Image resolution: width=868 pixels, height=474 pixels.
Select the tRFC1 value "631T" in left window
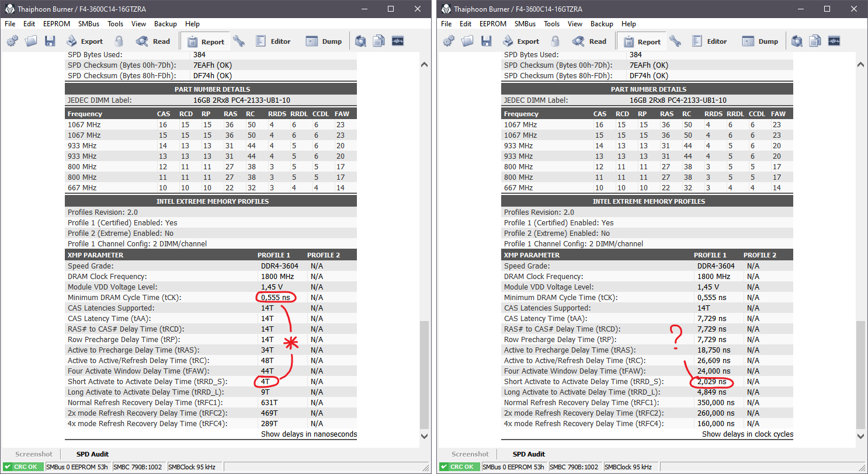click(269, 403)
